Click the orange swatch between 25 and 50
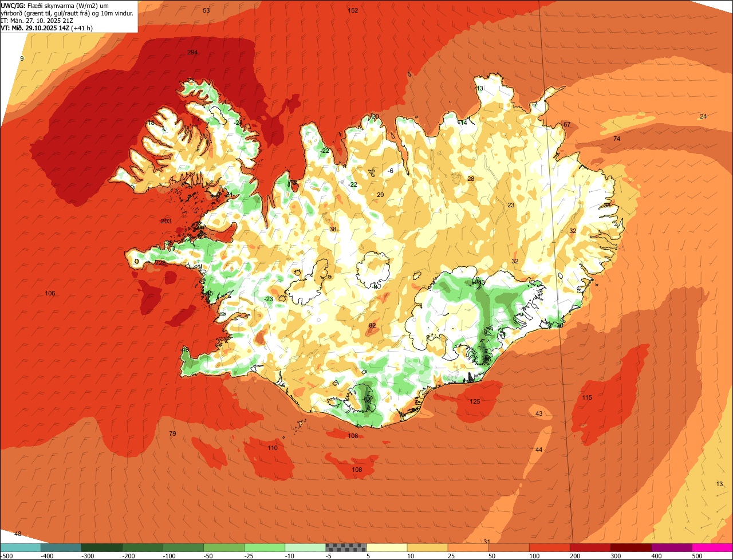Viewport: 733px width, 560px height. (x=468, y=547)
